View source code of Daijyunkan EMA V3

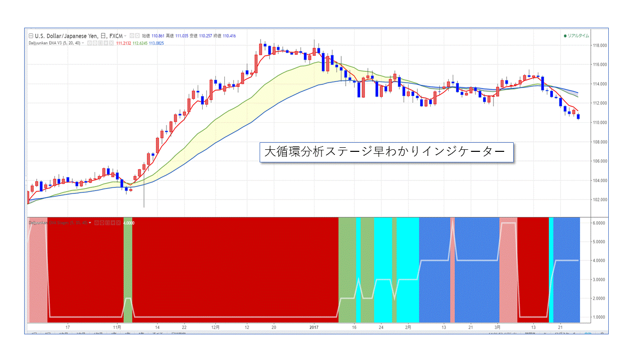pyautogui.click(x=101, y=43)
